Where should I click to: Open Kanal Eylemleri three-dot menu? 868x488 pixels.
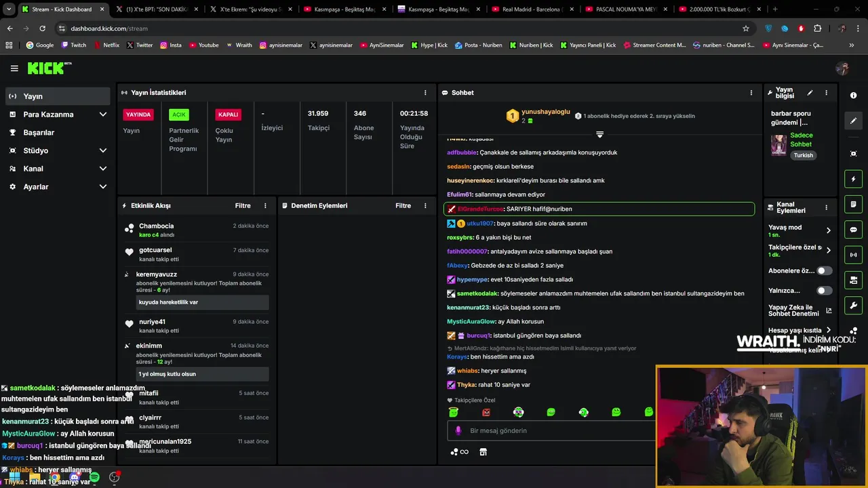coord(826,207)
